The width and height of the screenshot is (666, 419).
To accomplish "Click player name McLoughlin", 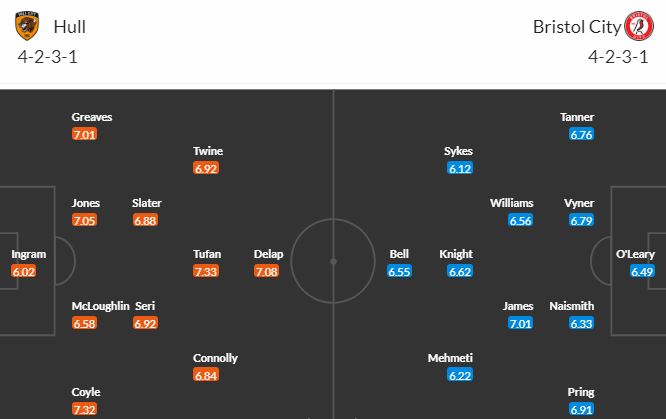I will 100,306.
